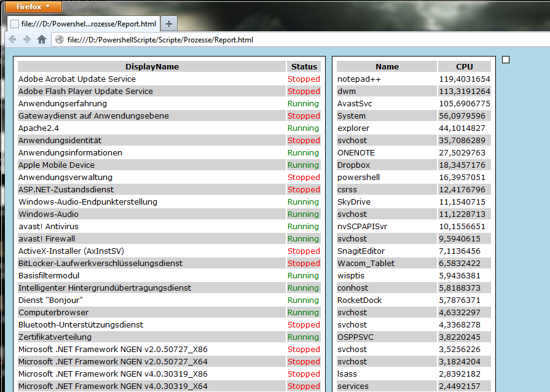Click CPU value 119,4031654
This screenshot has width=550, height=392.
(465, 79)
